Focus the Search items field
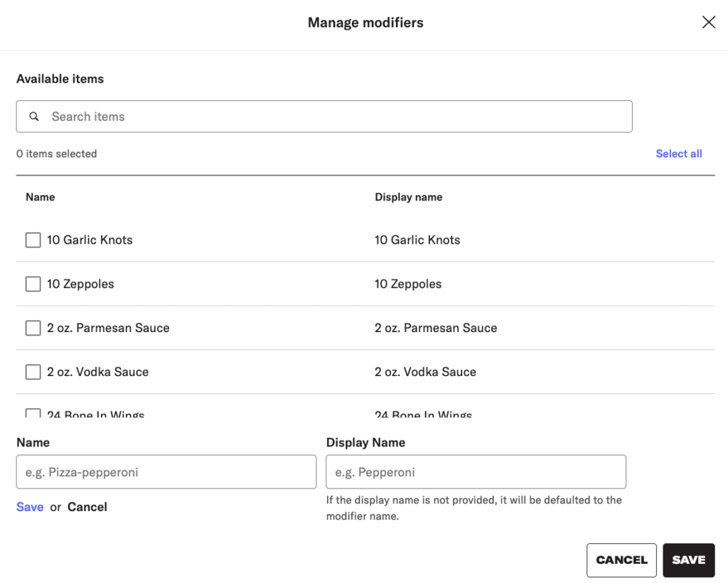Image resolution: width=728 pixels, height=583 pixels. point(334,117)
